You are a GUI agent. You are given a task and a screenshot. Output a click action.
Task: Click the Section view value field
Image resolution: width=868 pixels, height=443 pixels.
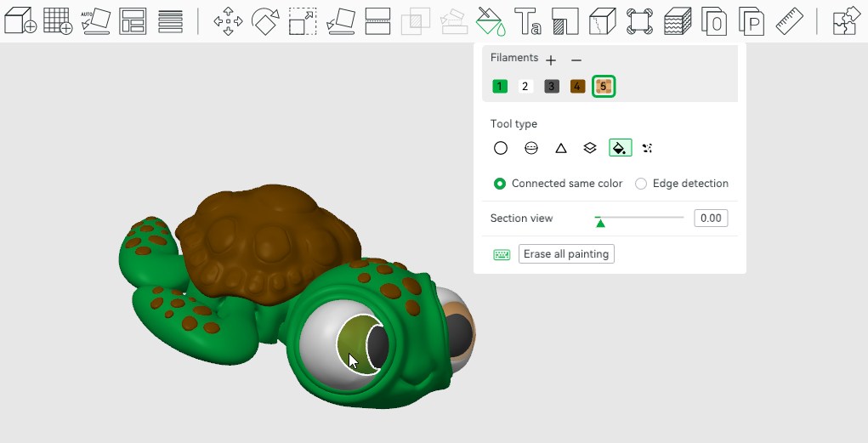[x=710, y=219]
